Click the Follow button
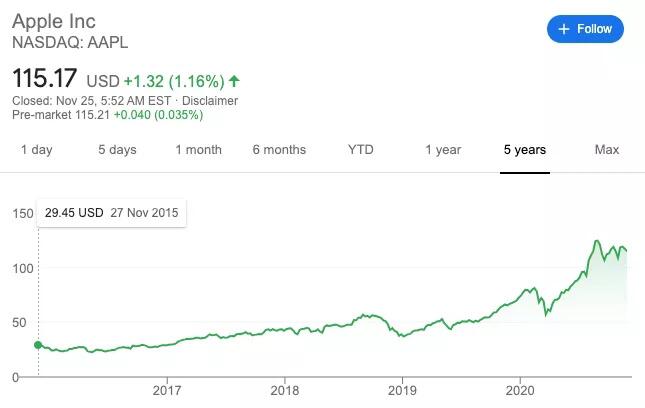645x408 pixels. tap(585, 29)
